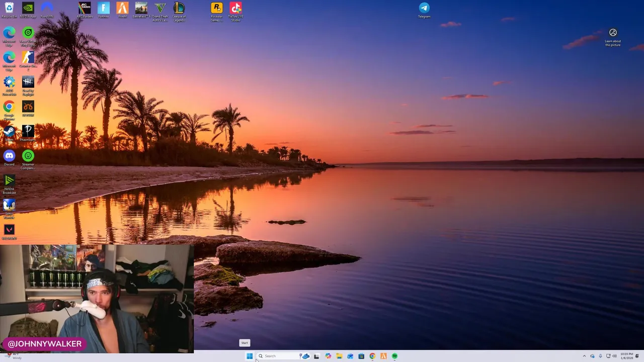Screen dimensions: 644x362
Task: Launch the VALORANT desktop icon
Action: 9,232
